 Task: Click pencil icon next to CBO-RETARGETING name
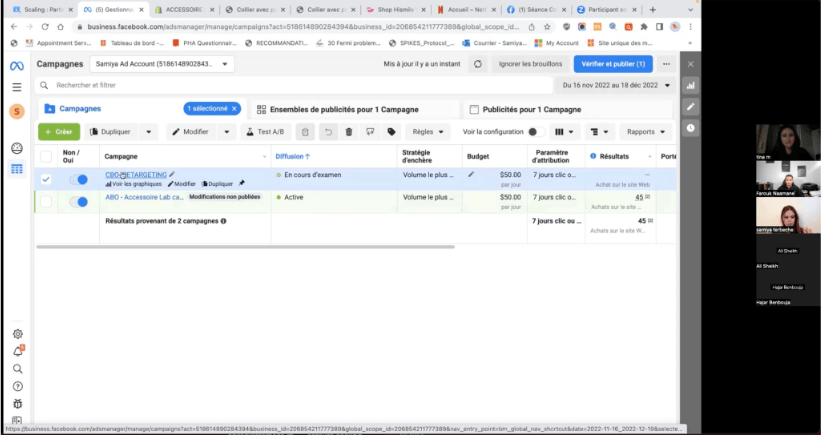pos(172,175)
